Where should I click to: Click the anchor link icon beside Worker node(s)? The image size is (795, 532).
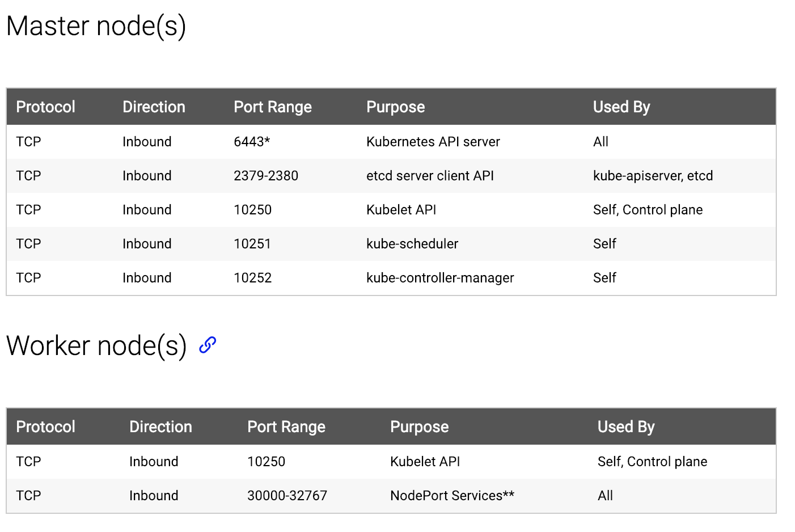coord(208,345)
